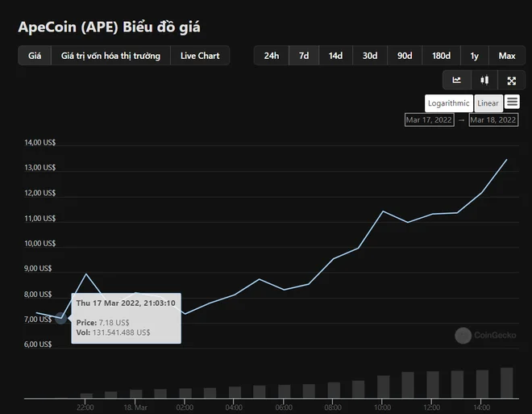Click the 02:00 time axis label
This screenshot has width=532, height=414.
185,408
